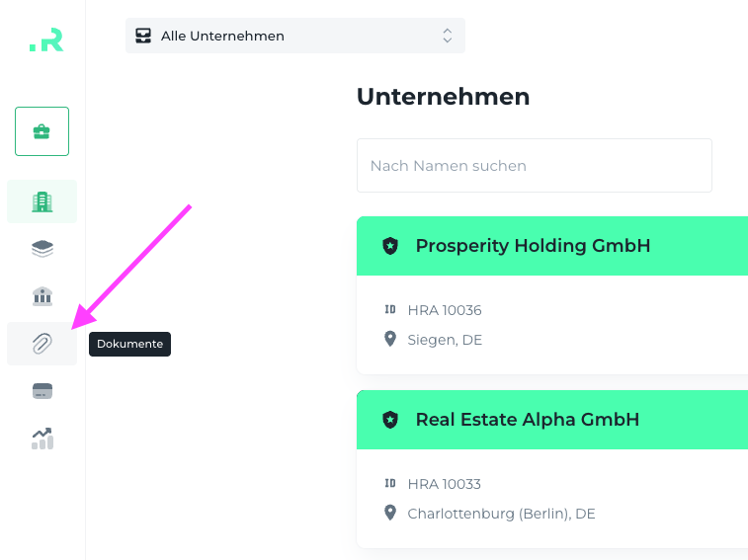This screenshot has width=748, height=560.
Task: Open the Real Estate Alpha GmbH card
Action: [x=527, y=420]
